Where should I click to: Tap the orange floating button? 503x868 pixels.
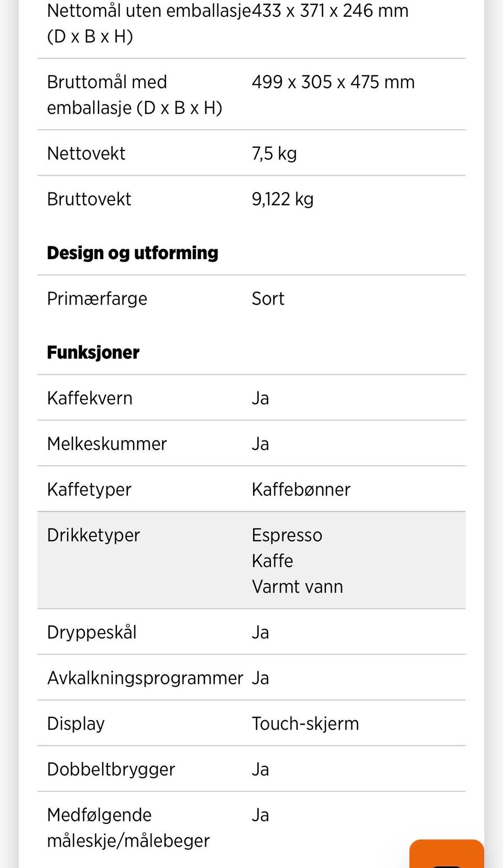[446, 855]
